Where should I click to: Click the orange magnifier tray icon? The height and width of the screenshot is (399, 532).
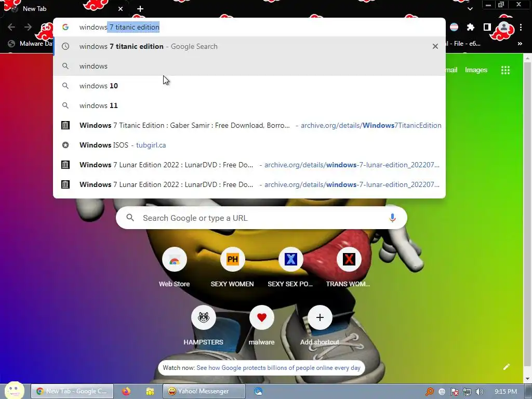pyautogui.click(x=430, y=392)
